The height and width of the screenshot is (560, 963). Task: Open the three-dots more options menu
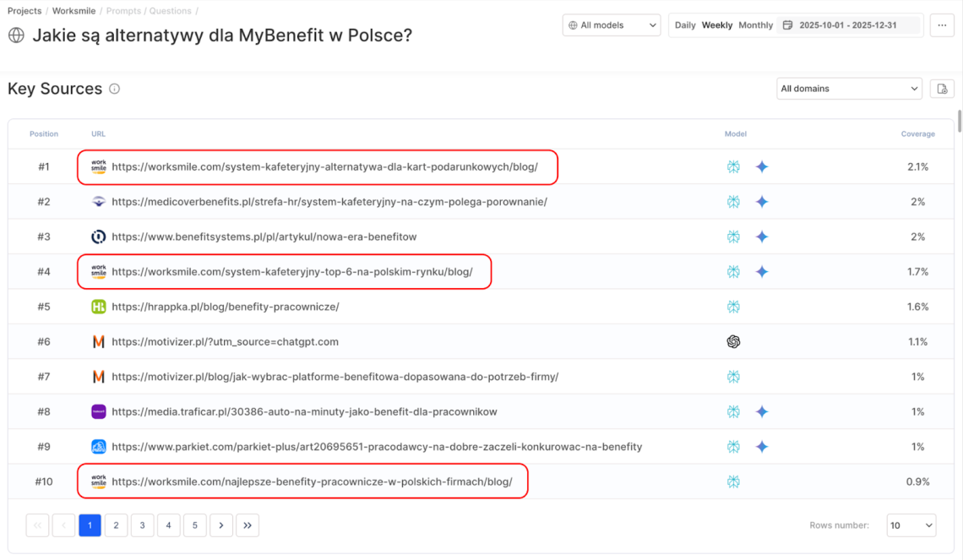[942, 25]
